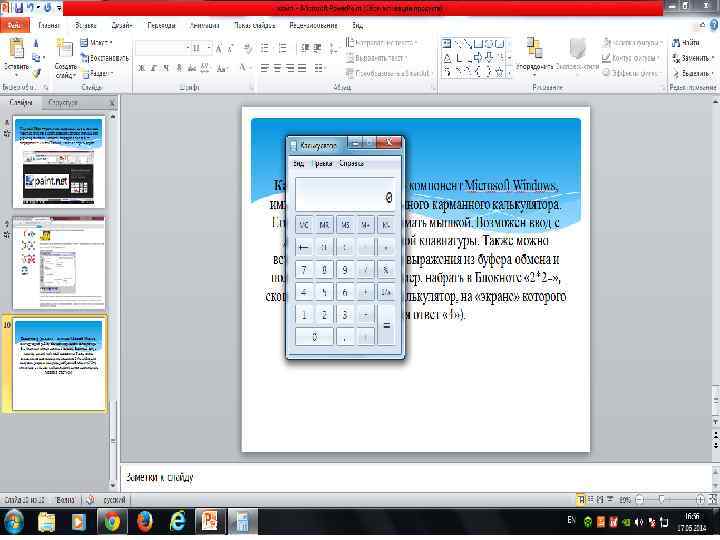Viewport: 720px width, 540px height.
Task: Click the MC button in Calculator
Action: tap(304, 225)
